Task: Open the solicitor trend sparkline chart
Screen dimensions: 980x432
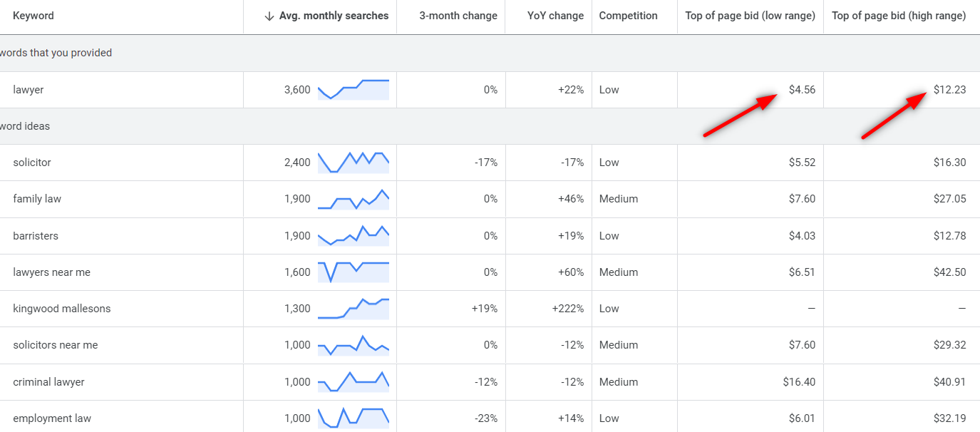Action: [354, 163]
